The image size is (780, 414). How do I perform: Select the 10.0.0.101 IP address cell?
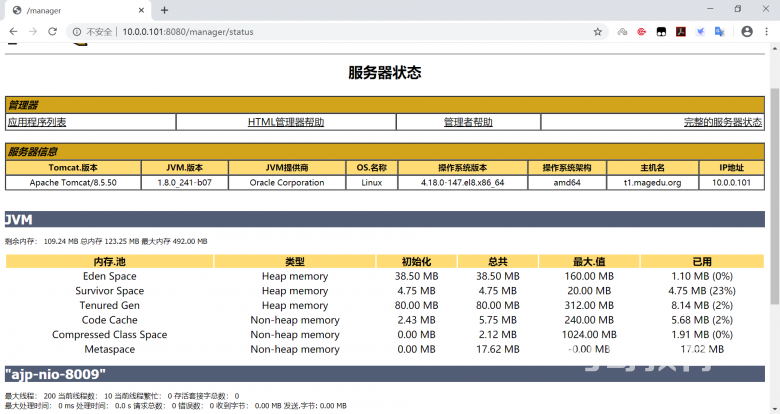[731, 183]
